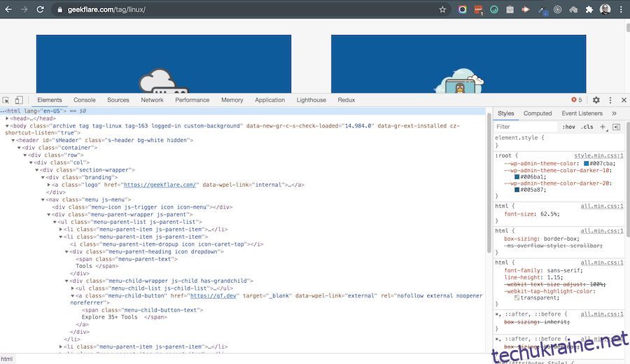
Task: Open DevTools settings gear
Action: point(596,100)
